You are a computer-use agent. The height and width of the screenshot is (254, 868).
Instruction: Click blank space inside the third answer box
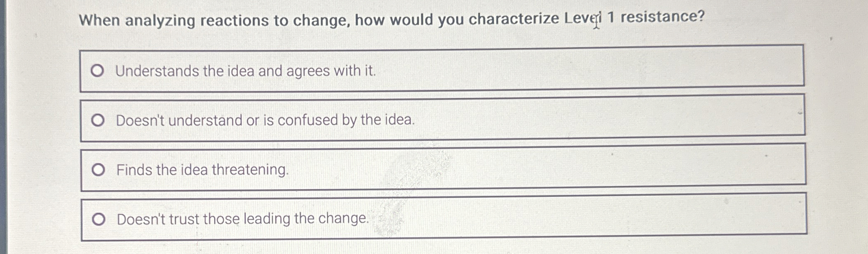(539, 167)
